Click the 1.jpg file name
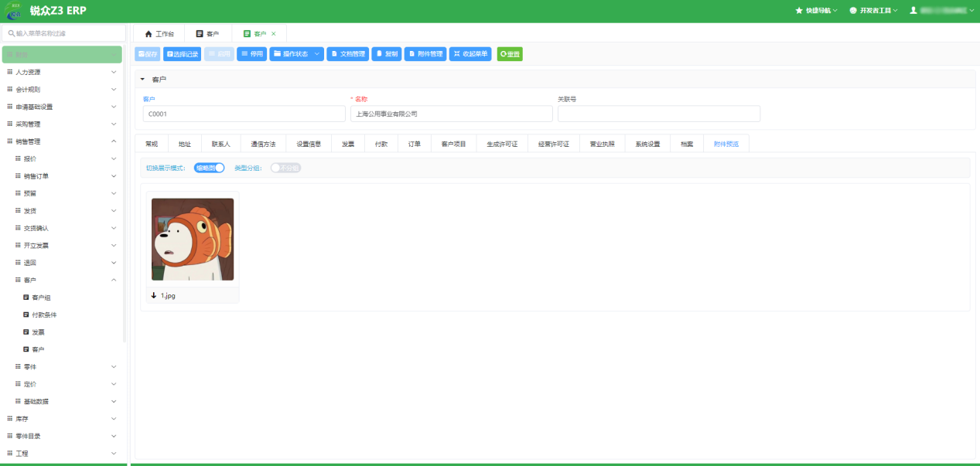 click(x=168, y=295)
